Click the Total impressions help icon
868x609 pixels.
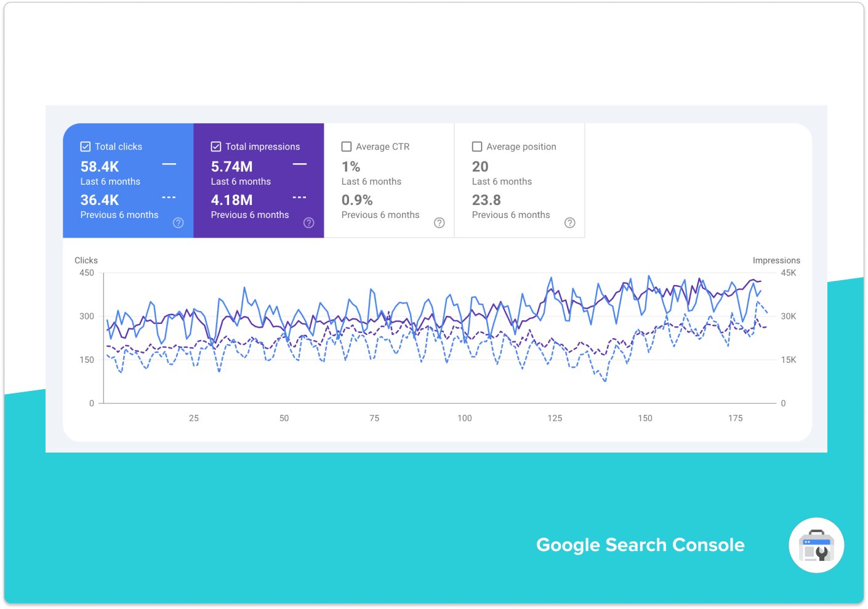pos(309,223)
